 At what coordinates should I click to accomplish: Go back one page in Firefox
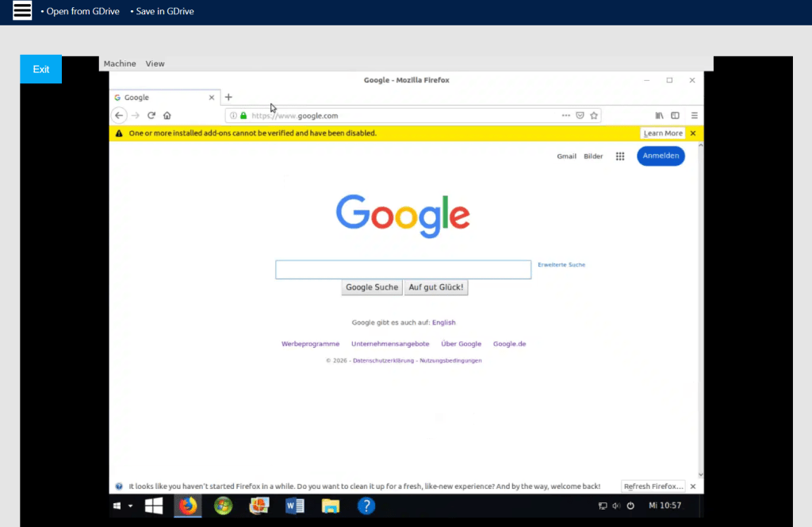pos(119,116)
